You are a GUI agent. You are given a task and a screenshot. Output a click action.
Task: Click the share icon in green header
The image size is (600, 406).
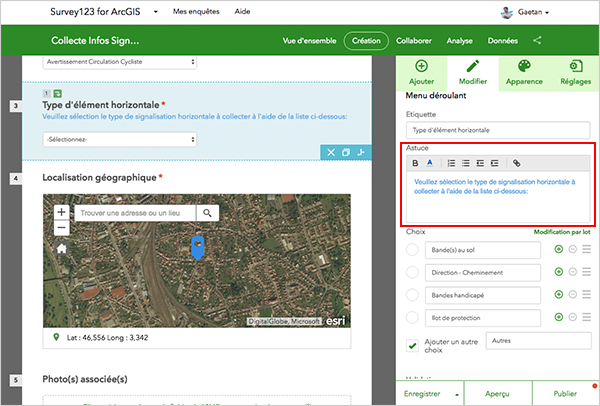point(537,40)
